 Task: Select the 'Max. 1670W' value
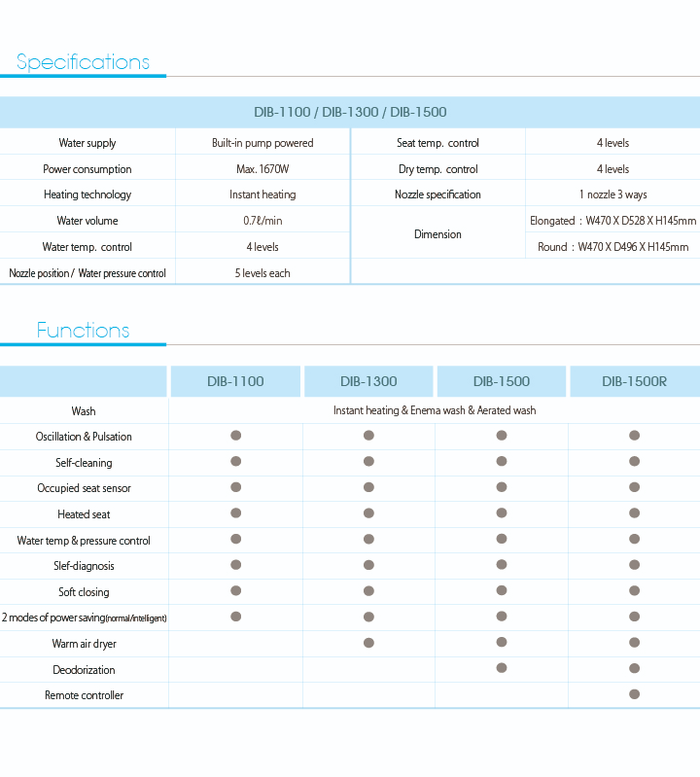[262, 169]
